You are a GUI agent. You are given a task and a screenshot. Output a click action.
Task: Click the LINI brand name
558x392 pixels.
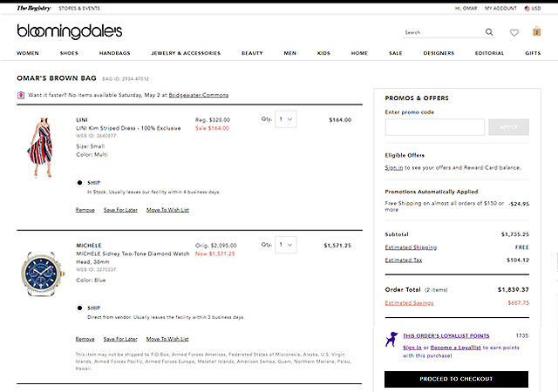[82, 120]
